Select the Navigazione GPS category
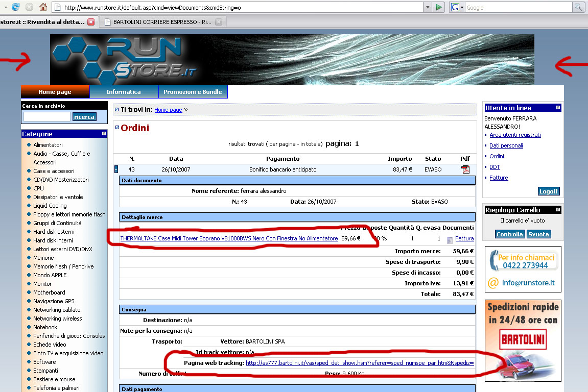Viewport: 588px width, 392px height. tap(54, 301)
